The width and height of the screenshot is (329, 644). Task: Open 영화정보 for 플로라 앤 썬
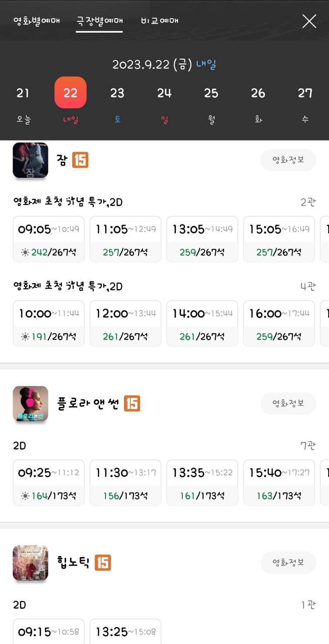click(x=288, y=404)
